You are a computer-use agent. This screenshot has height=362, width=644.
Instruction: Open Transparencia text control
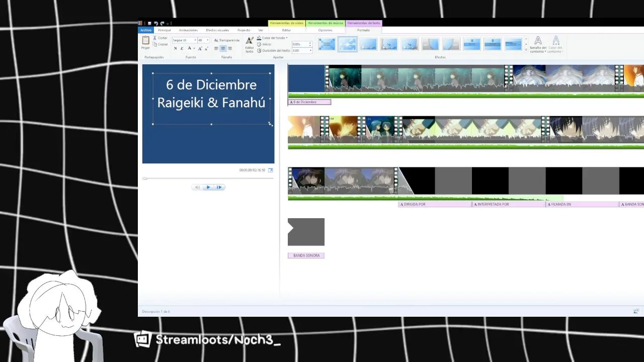pos(227,40)
